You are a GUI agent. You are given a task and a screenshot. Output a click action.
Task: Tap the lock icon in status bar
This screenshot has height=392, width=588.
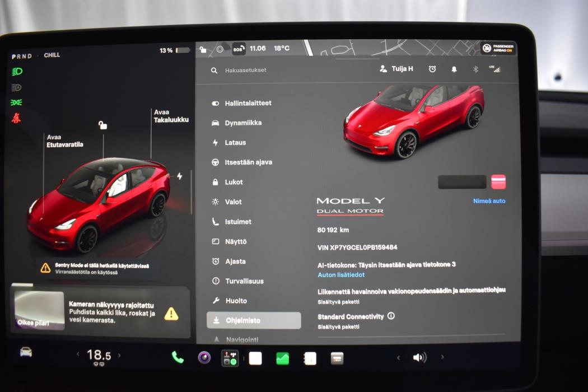(x=203, y=49)
